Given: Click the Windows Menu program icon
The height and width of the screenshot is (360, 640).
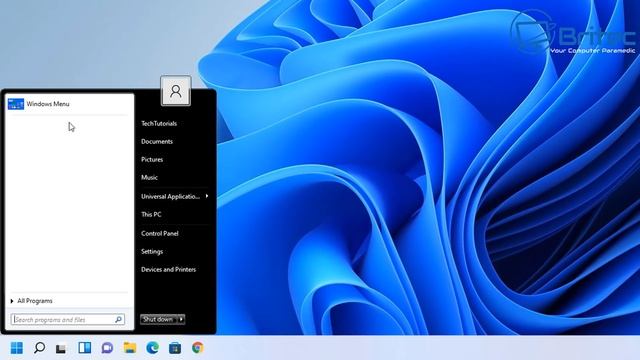Looking at the screenshot, I should (16, 104).
